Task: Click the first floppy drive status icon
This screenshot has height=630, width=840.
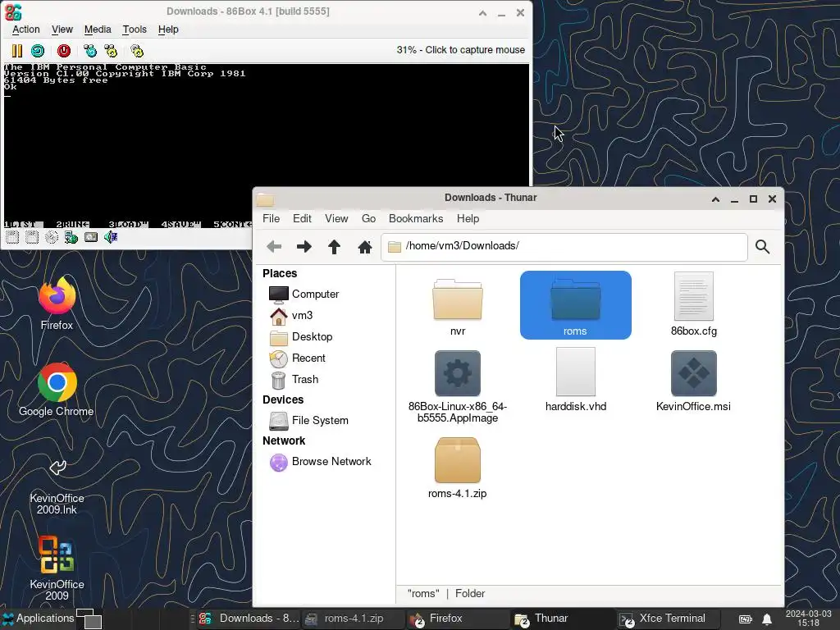Action: [12, 237]
